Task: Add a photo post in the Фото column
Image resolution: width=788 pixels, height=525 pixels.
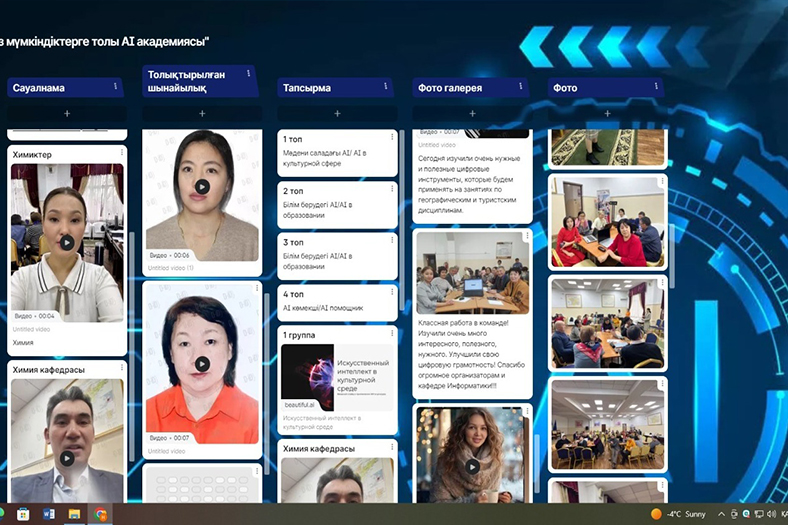Action: [607, 114]
